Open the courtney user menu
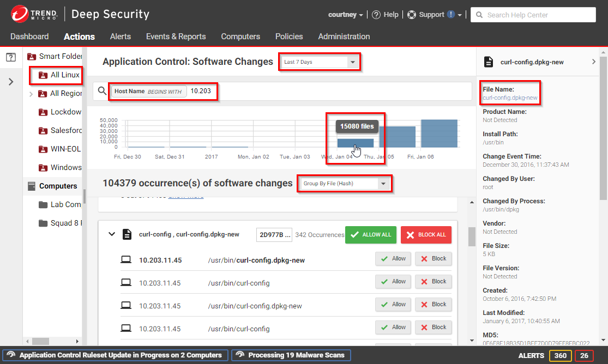The width and height of the screenshot is (608, 364). 346,15
